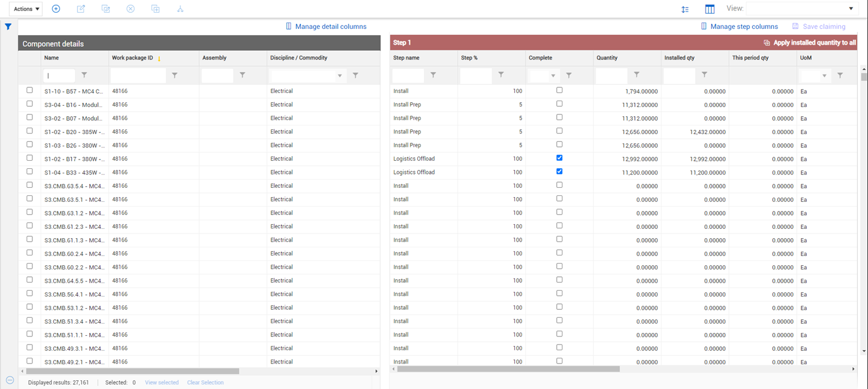Click Manage detail columns link
This screenshot has width=868, height=389.
click(x=326, y=27)
